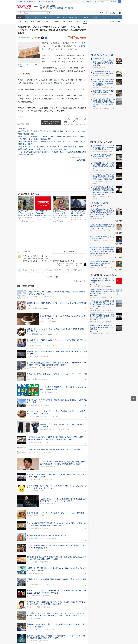The width and height of the screenshot is (138, 644).
Task: Click the コメント4件 heading
Action: (x=24, y=251)
